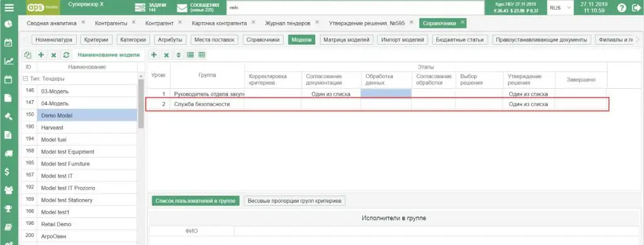Open the book sidebar icon
Image resolution: width=644 pixels, height=245 pixels.
point(8,227)
